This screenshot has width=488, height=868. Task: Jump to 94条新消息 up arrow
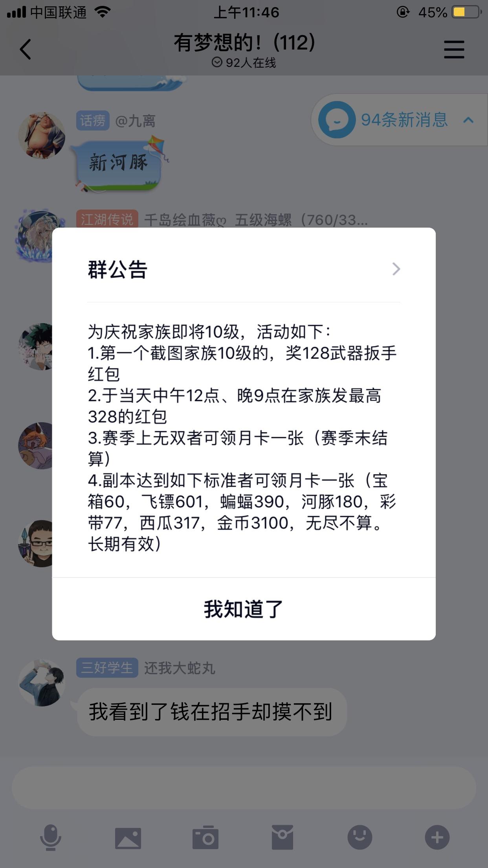pos(468,120)
